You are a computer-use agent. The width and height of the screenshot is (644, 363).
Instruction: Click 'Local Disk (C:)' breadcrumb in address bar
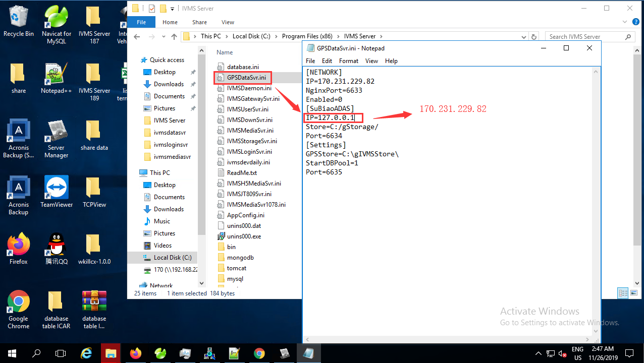(x=251, y=36)
